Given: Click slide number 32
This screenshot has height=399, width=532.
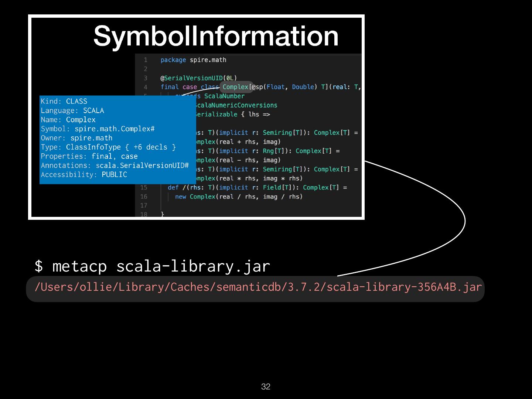Looking at the screenshot, I should 266,387.
